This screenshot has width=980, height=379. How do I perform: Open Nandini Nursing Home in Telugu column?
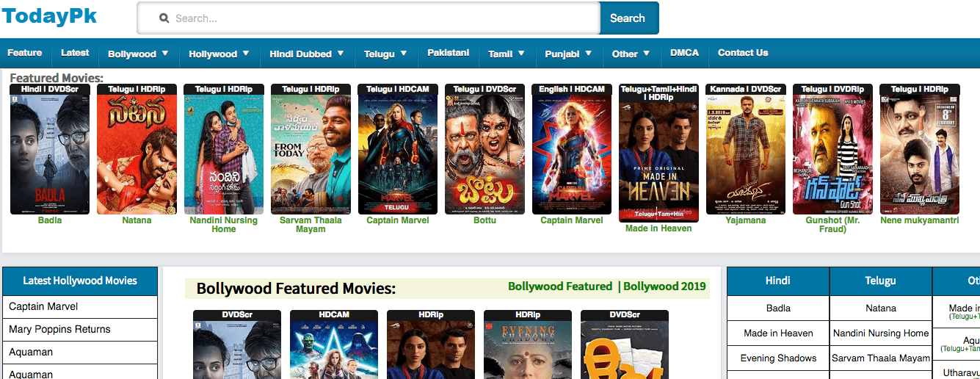tap(881, 333)
